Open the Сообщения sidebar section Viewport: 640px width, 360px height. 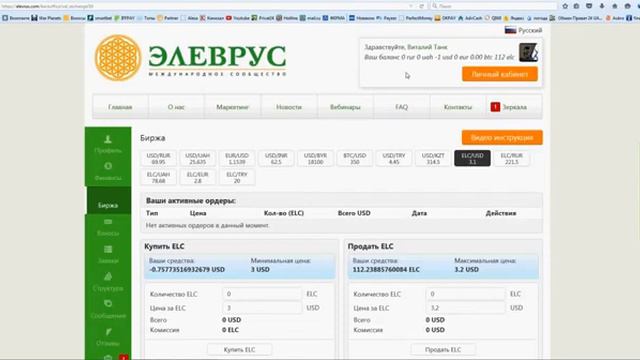(x=108, y=309)
